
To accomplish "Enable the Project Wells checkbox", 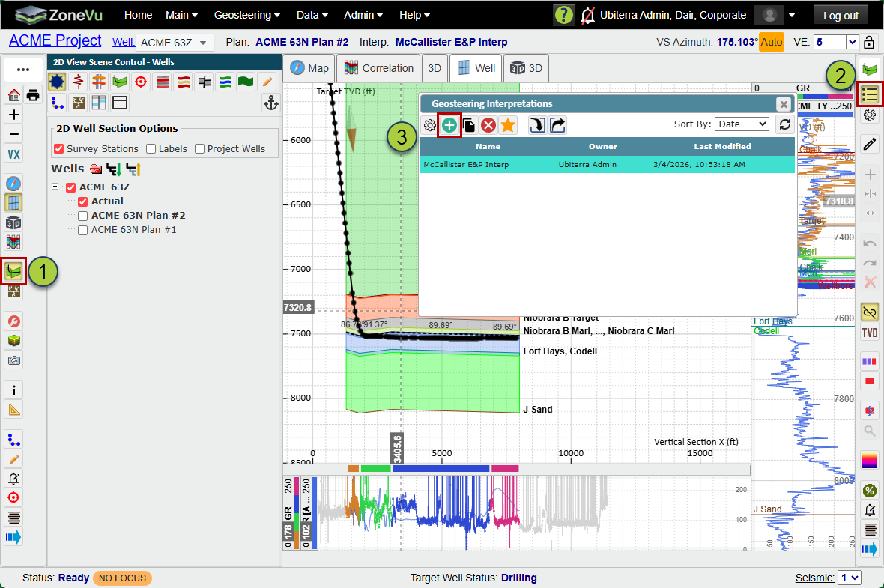I will point(199,149).
